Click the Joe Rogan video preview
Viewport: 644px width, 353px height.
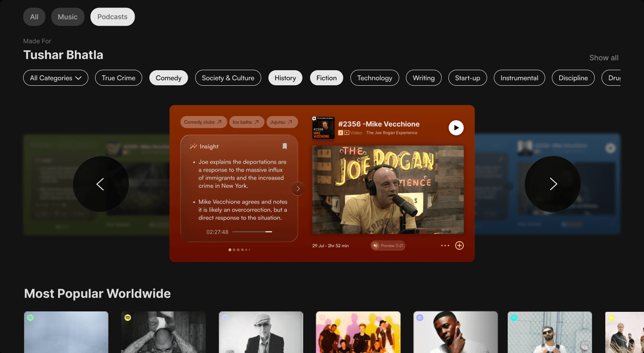[x=388, y=190]
